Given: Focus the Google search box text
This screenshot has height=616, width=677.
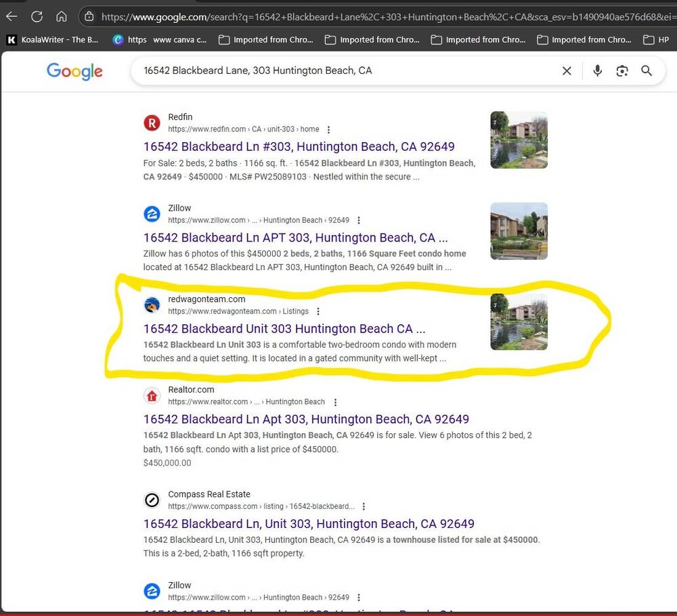Looking at the screenshot, I should [258, 70].
